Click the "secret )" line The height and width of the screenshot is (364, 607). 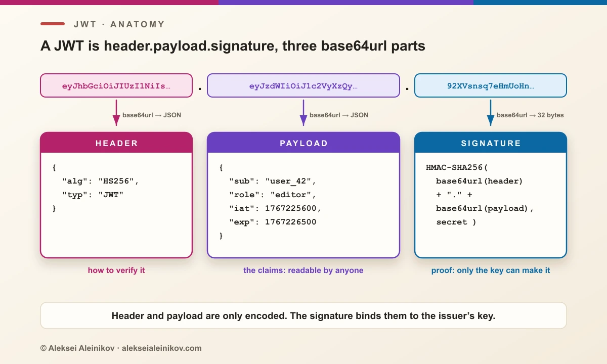(456, 222)
